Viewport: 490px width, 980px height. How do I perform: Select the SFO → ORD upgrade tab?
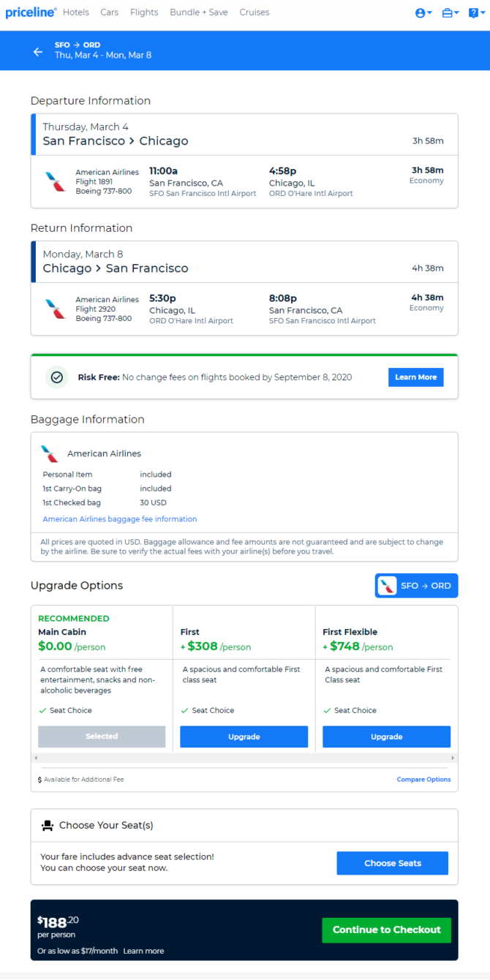coord(417,586)
